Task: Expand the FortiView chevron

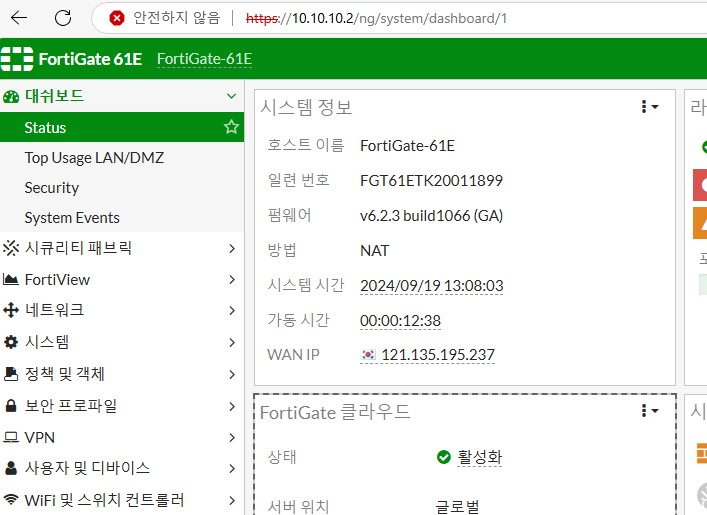Action: point(232,280)
